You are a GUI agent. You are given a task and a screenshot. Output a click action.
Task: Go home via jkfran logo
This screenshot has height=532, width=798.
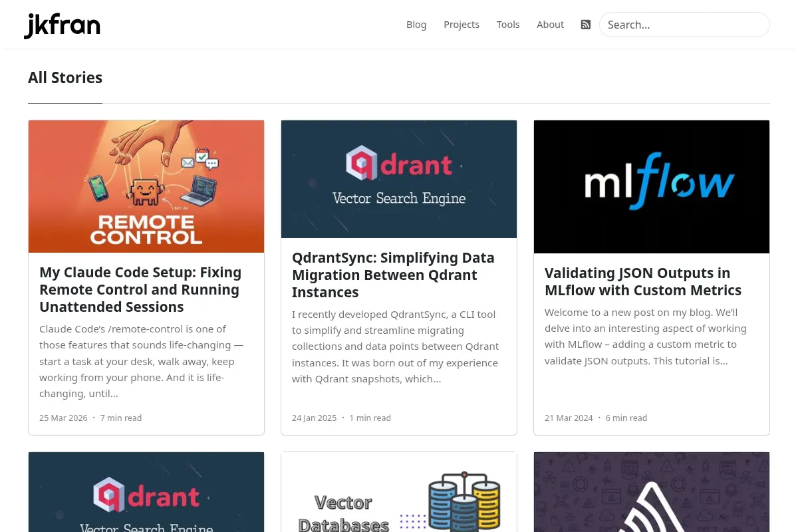tap(62, 26)
